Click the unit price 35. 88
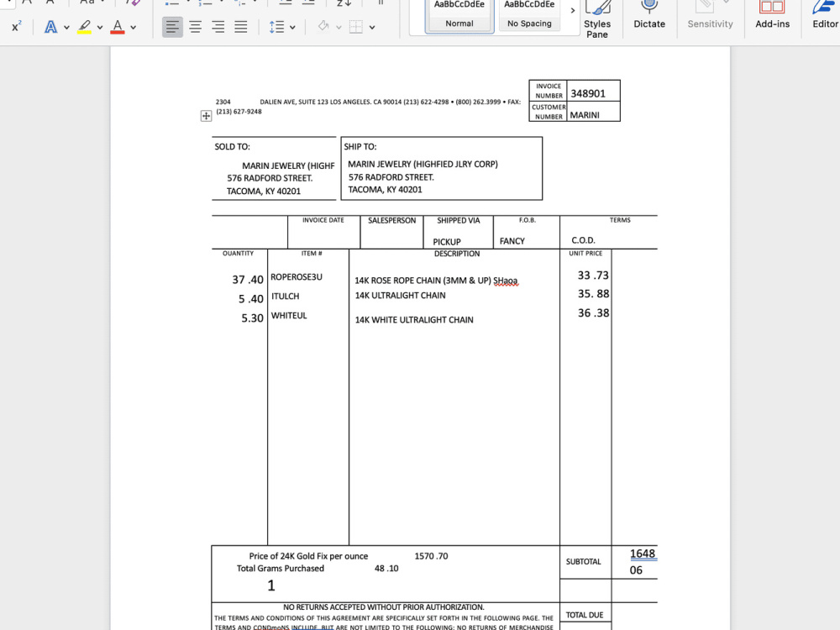Screen dimensions: 840x630 click(594, 293)
